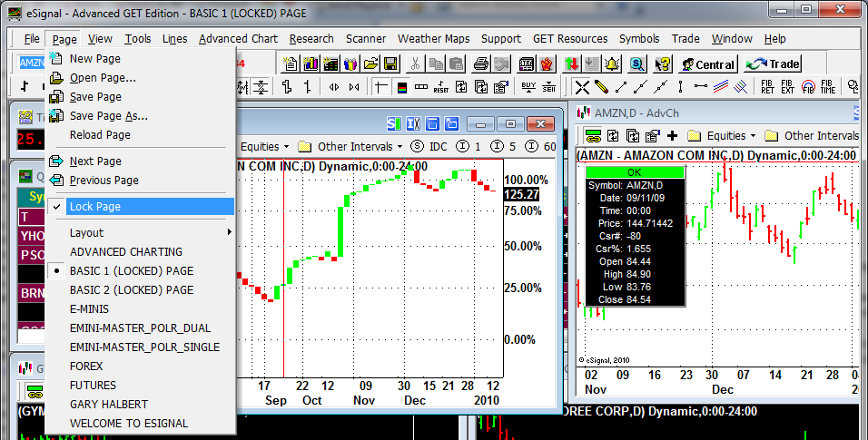
Task: Uncheck the Lock Page menu option
Action: [141, 207]
